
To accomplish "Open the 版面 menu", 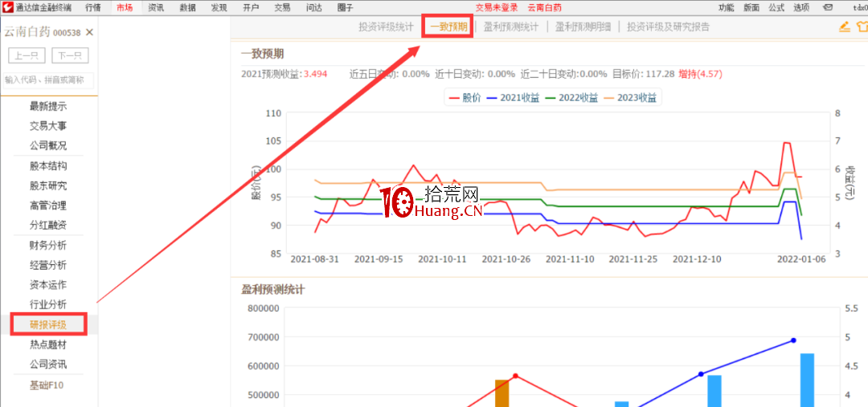I will click(x=751, y=8).
